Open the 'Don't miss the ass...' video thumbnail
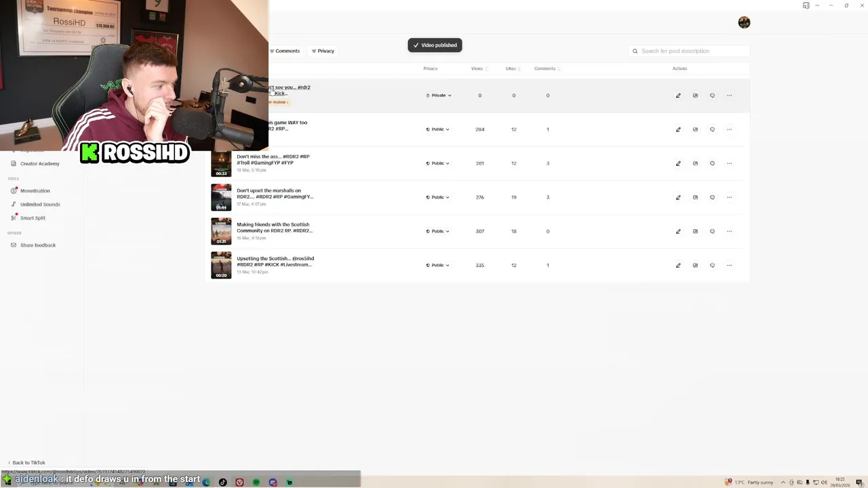Image resolution: width=868 pixels, height=488 pixels. 221,163
